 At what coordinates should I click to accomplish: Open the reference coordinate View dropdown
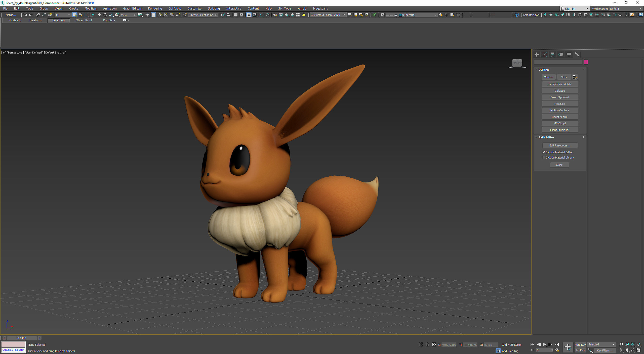pos(128,15)
